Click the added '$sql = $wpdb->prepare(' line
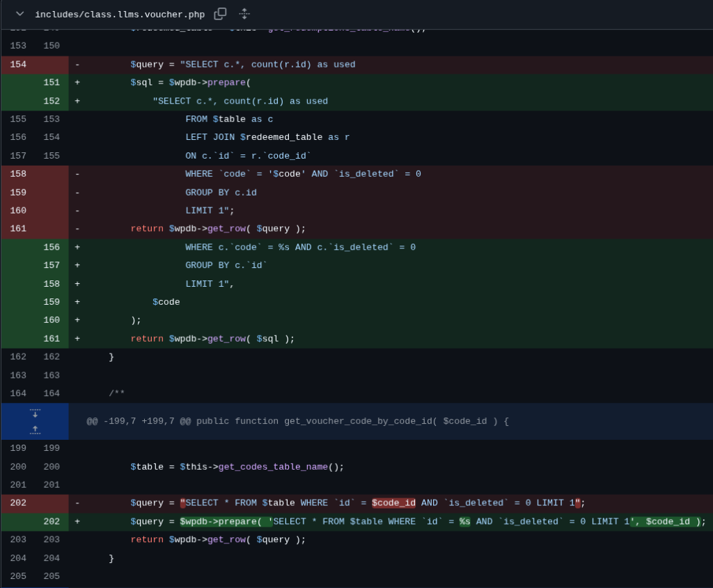Screen dimensions: 713x588 tap(190, 83)
